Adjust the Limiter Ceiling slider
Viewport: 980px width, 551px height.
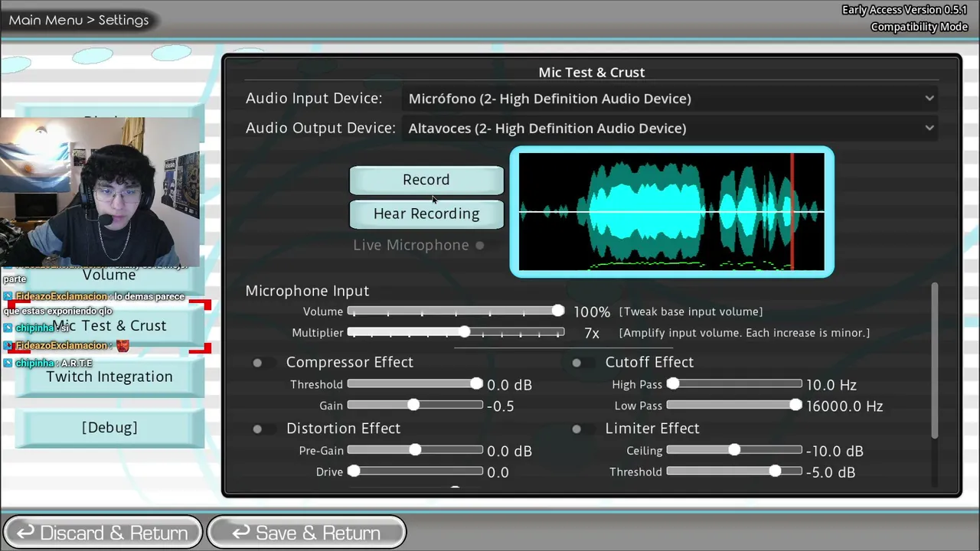coord(734,450)
